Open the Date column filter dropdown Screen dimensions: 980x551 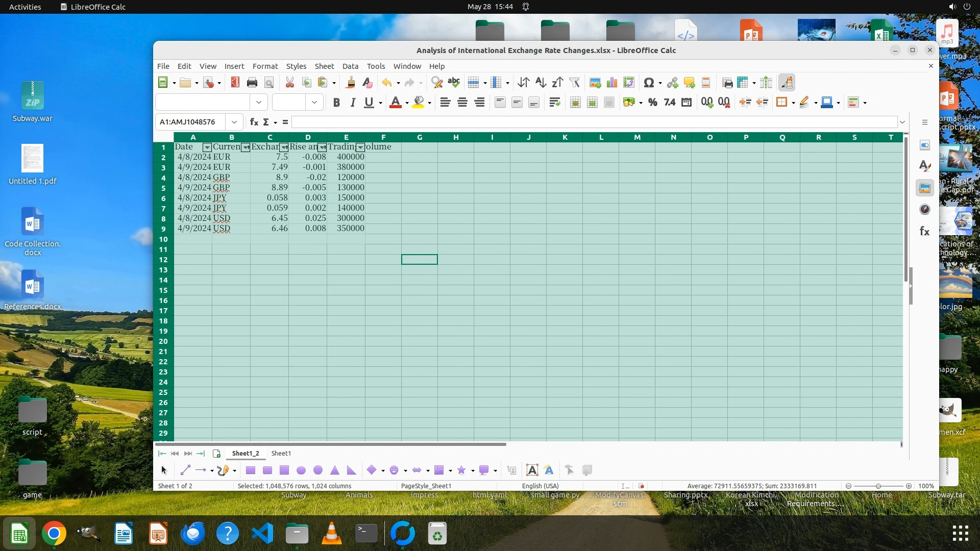pyautogui.click(x=207, y=147)
